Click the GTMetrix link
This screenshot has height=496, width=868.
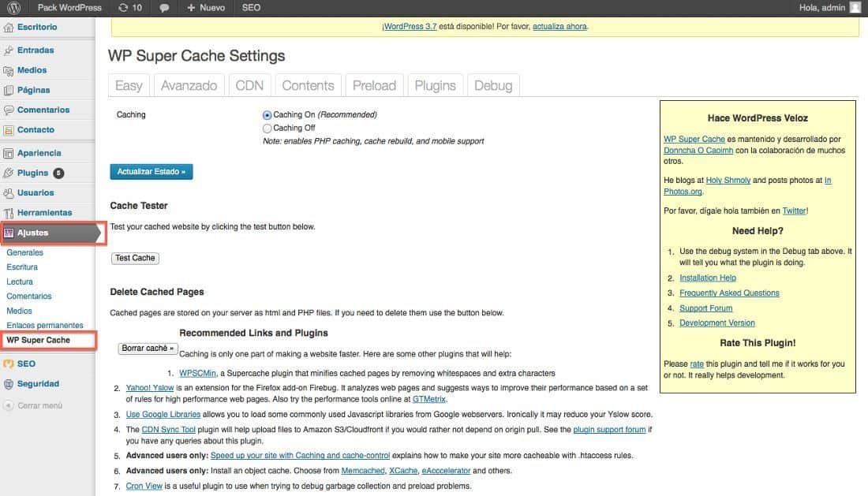[x=429, y=399]
